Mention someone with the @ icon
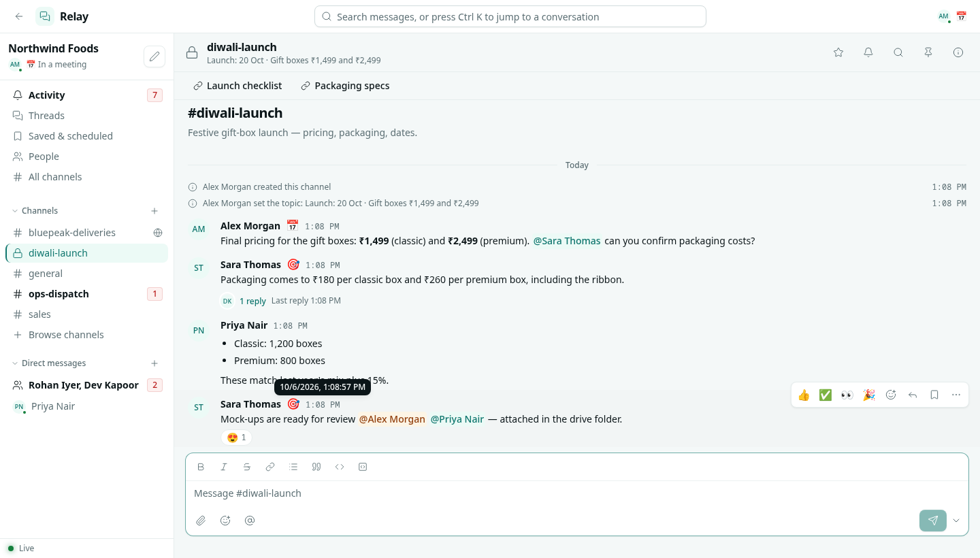 click(250, 521)
